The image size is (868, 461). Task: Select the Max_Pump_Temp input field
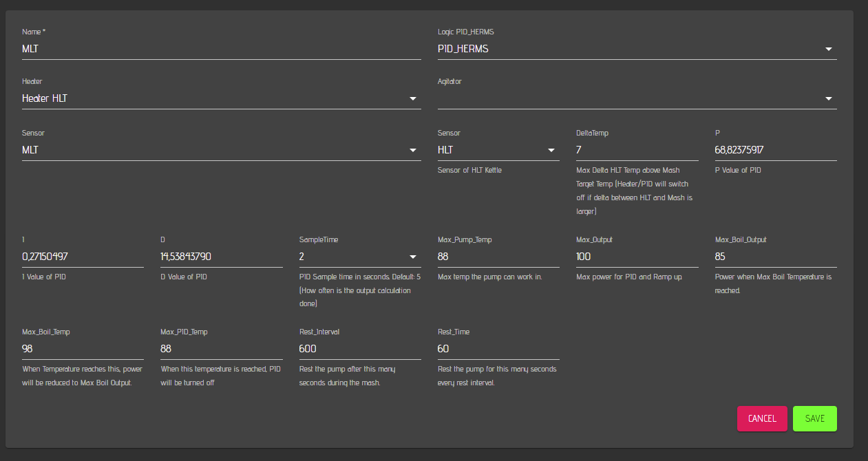tap(498, 257)
